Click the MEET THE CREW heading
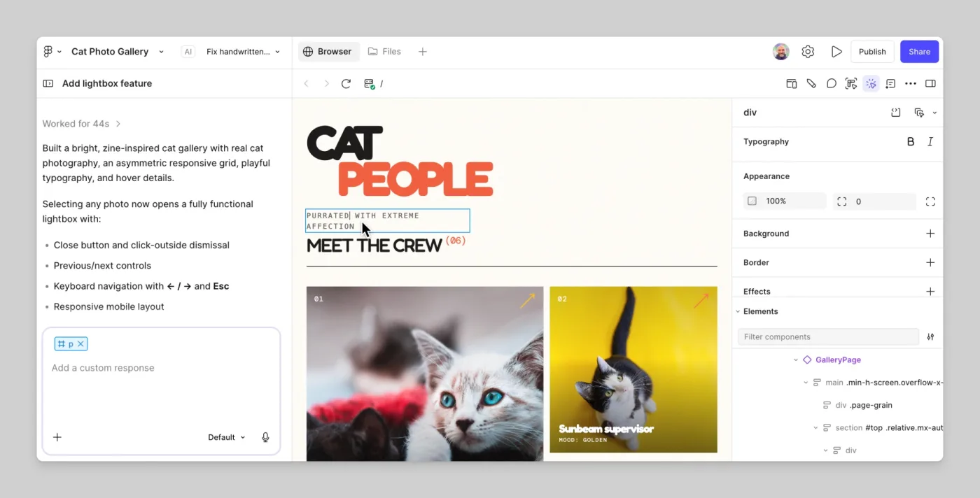Screen dimensions: 980x498 coord(374,246)
